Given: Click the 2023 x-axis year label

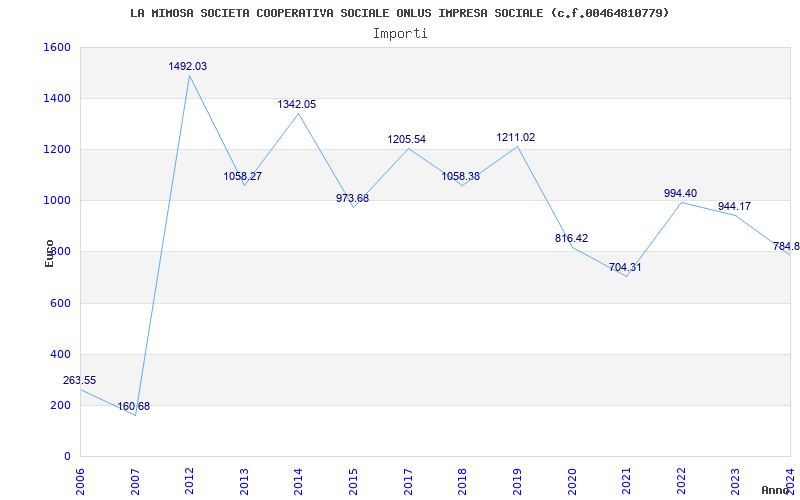Looking at the screenshot, I should click(x=735, y=482).
